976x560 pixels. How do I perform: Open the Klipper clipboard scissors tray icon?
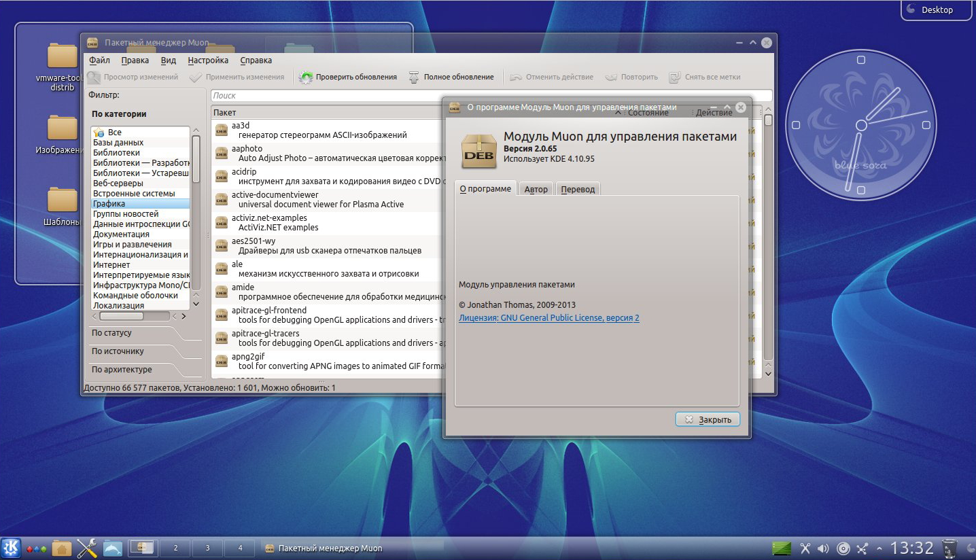click(805, 548)
